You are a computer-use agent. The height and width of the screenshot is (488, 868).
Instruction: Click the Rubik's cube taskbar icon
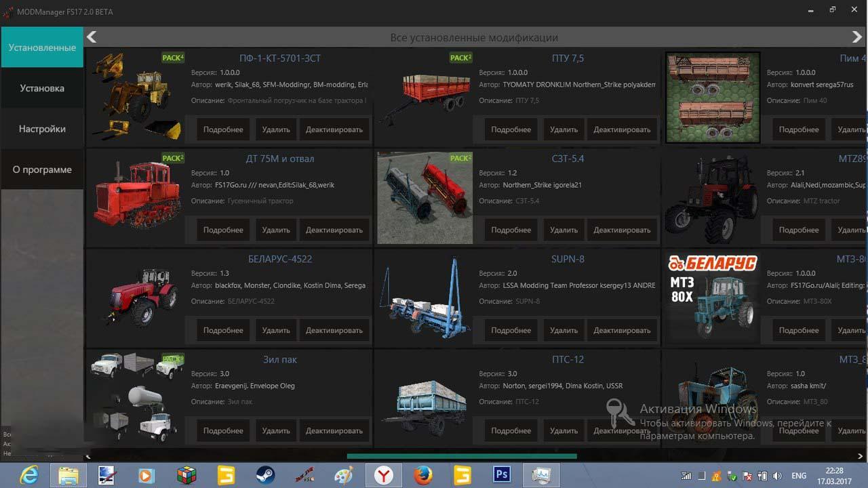(x=186, y=475)
